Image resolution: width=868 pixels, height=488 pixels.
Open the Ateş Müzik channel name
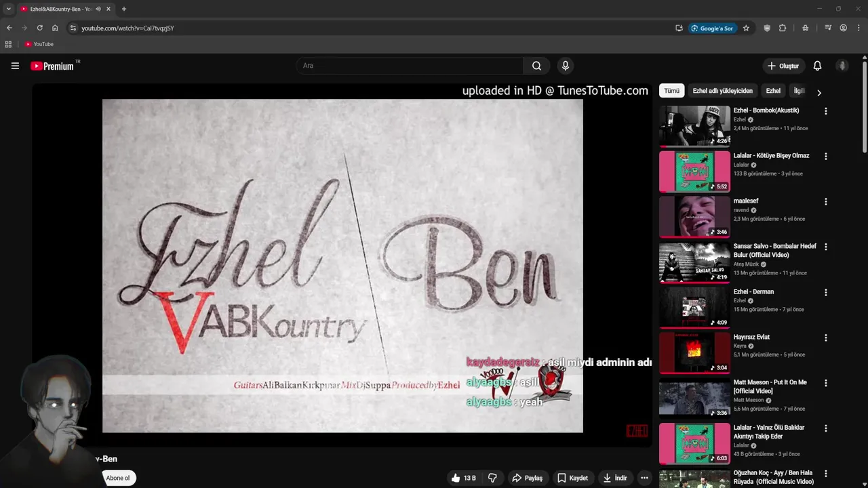(x=746, y=264)
